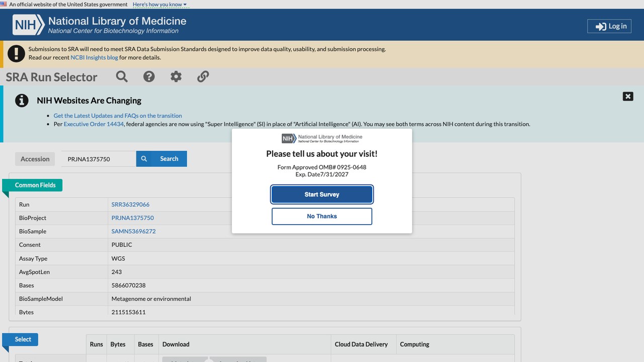Click the PUBLIC consent value
The image size is (644, 362).
coord(122,245)
